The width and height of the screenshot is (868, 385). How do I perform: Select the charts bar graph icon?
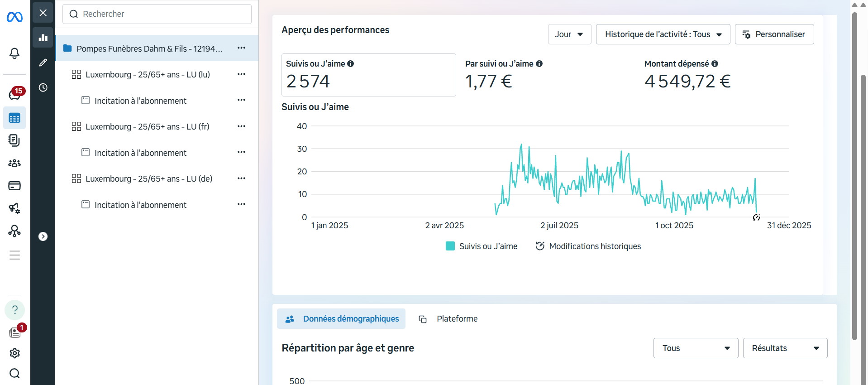(43, 38)
